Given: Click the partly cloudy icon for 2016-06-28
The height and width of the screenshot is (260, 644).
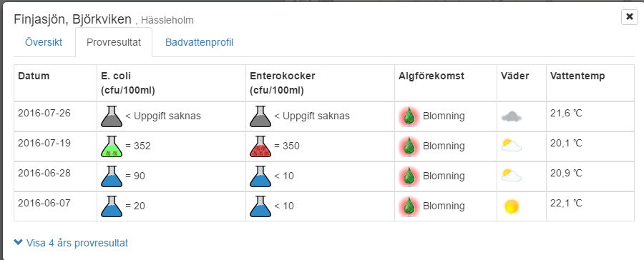Looking at the screenshot, I should click(512, 176).
